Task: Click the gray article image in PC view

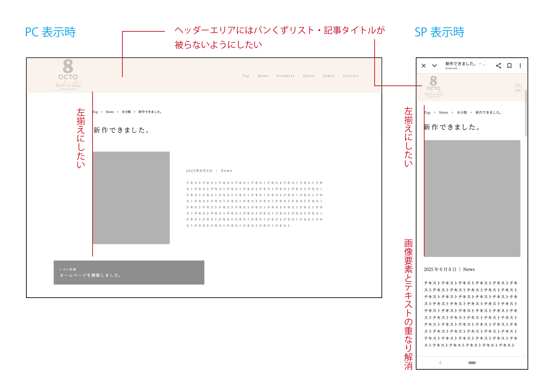Action: click(x=131, y=198)
